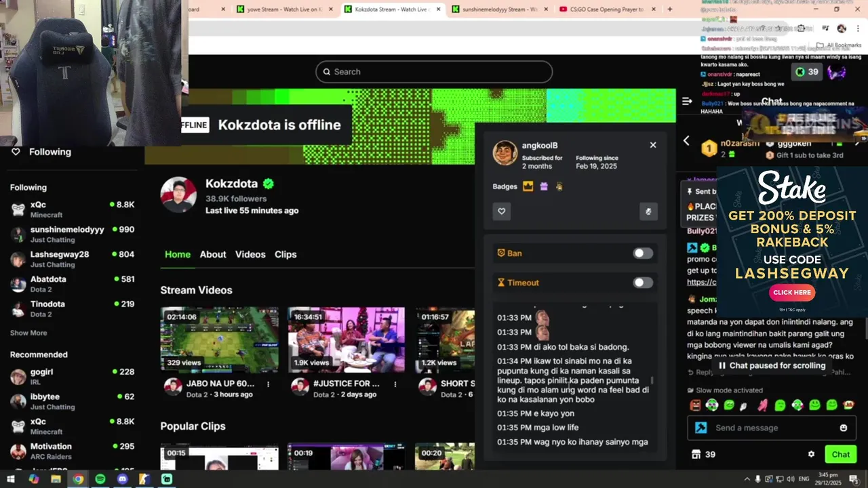
Task: Collapse the chat panel icon
Action: pos(687,101)
